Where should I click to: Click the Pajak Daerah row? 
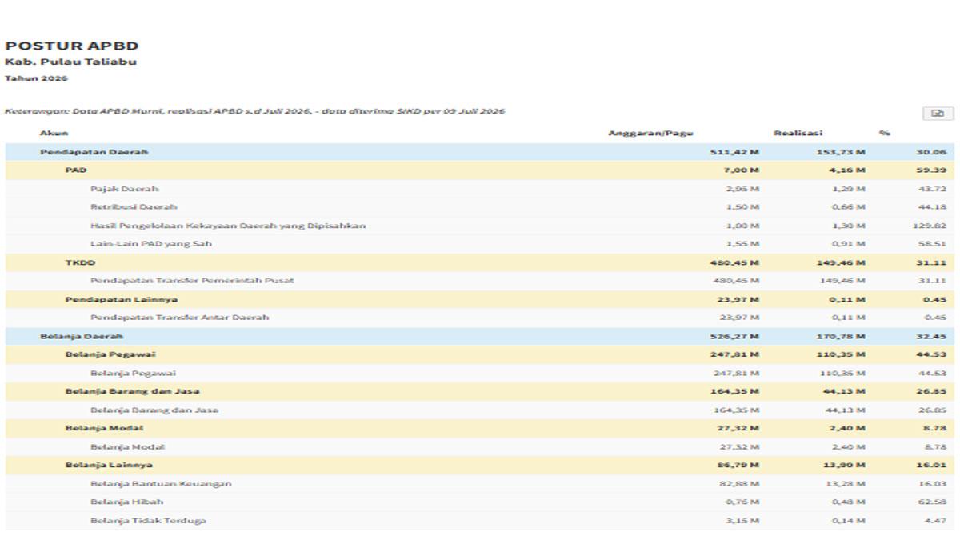(x=480, y=189)
